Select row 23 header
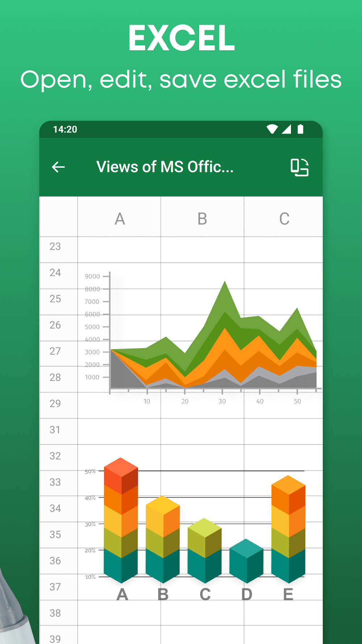 coord(55,247)
